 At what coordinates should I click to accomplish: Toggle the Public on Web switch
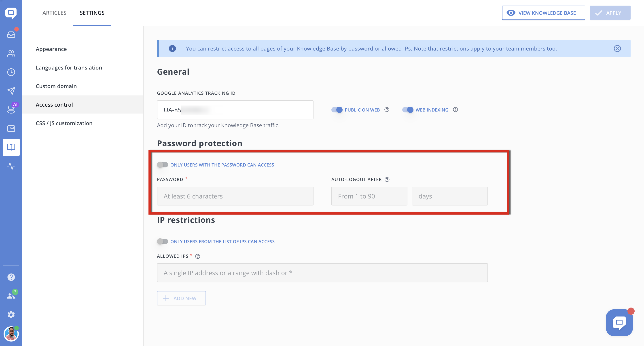click(337, 110)
